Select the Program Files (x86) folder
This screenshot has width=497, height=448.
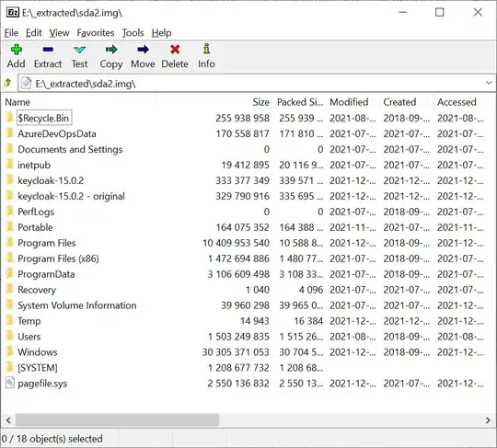coord(58,258)
